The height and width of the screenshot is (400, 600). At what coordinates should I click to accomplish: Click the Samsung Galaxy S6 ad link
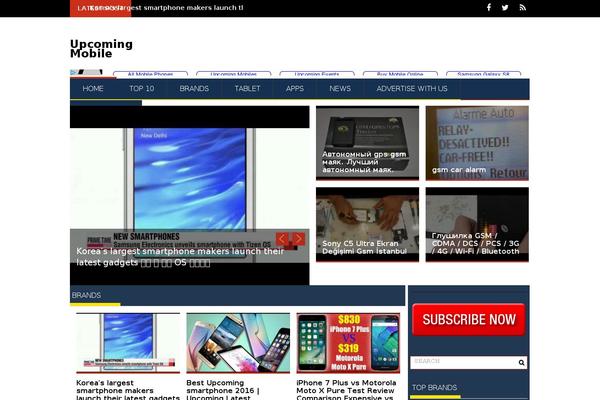coord(484,73)
